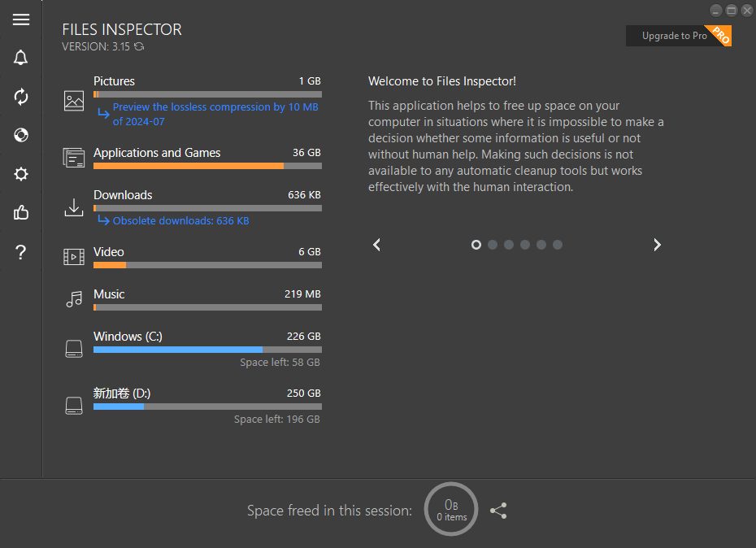Click the Pictures usage bar
This screenshot has width=756, height=548.
tap(207, 94)
